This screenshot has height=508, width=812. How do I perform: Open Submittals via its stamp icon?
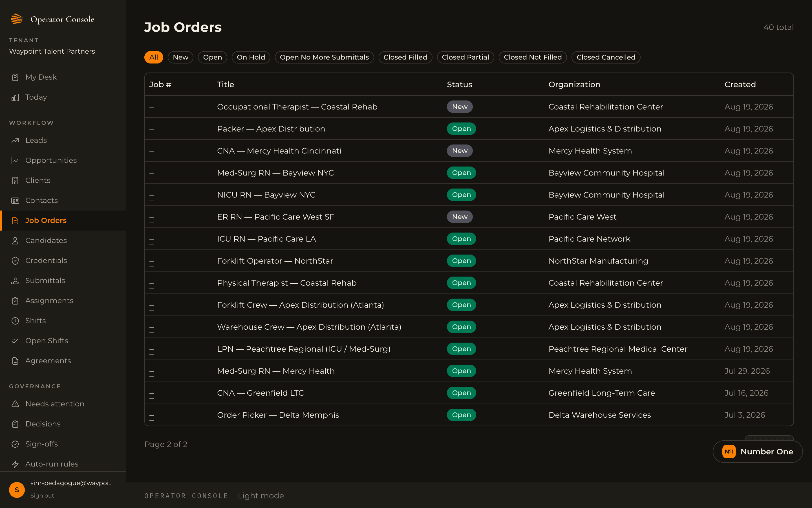(x=15, y=281)
